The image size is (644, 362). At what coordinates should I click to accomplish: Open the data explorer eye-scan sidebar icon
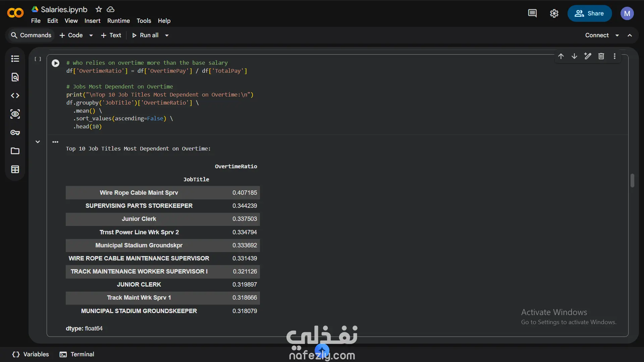coord(15,114)
